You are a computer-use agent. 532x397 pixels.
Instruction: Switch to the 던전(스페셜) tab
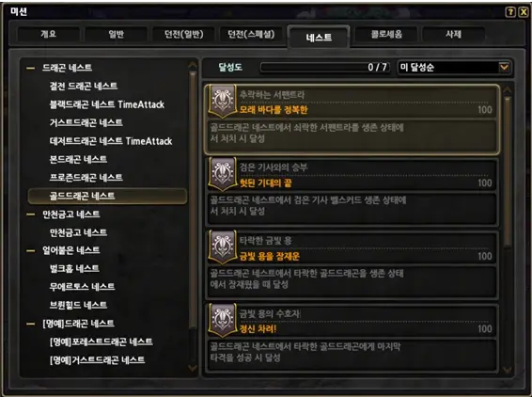[x=251, y=34]
